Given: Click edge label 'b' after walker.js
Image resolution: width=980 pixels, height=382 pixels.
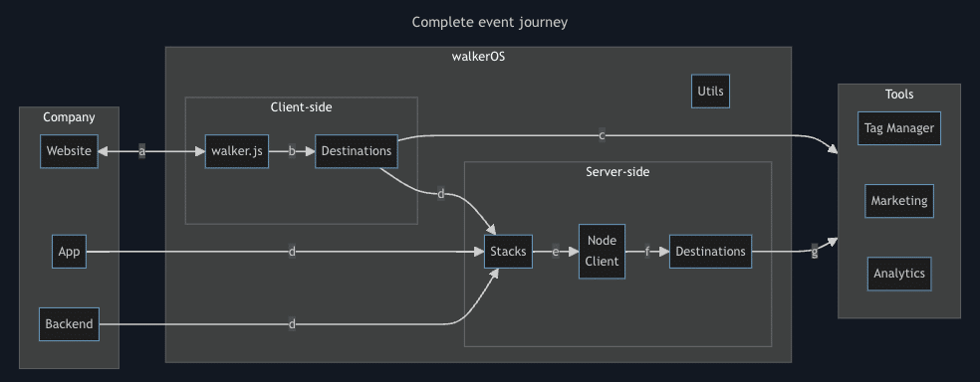Looking at the screenshot, I should (x=292, y=151).
